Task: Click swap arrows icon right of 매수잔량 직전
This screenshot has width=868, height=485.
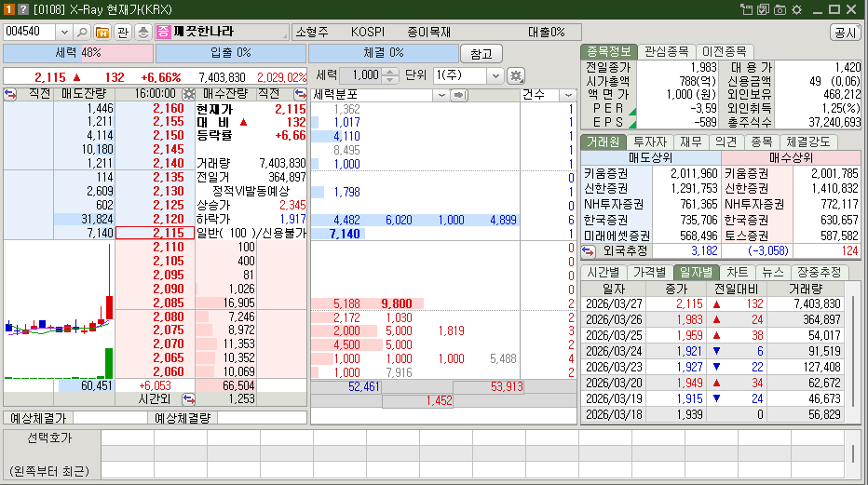Action: pos(300,94)
